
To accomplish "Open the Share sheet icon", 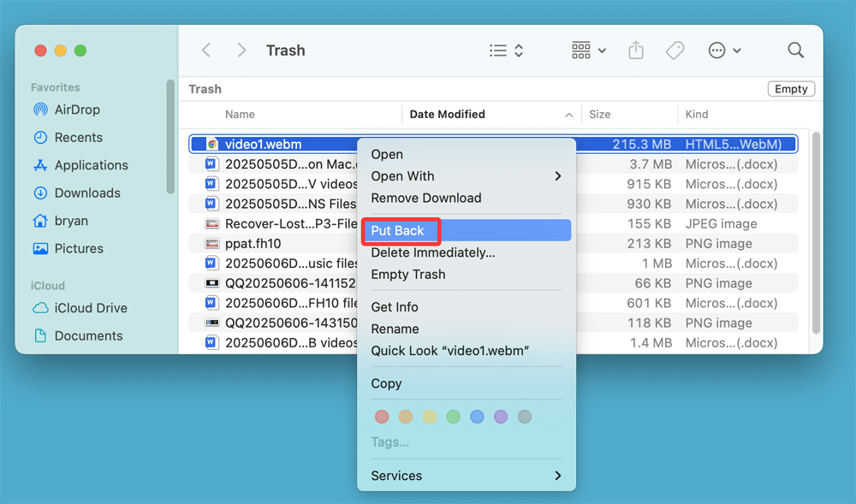I will [x=635, y=50].
